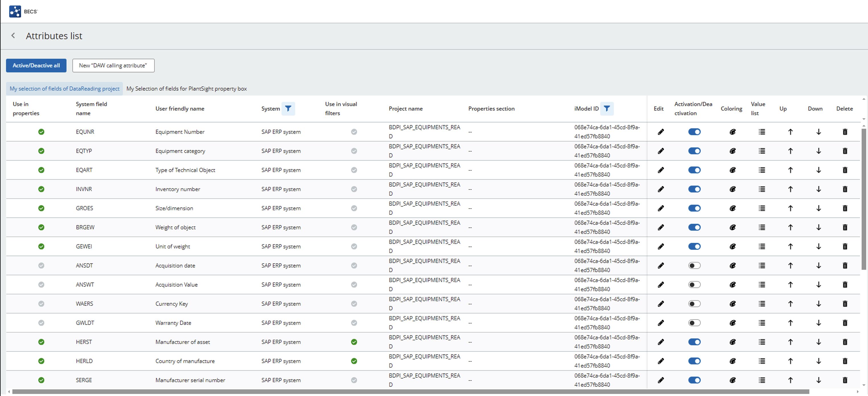Viewport: 868px width, 396px height.
Task: Edit the Warranty Date attribute
Action: pos(660,323)
